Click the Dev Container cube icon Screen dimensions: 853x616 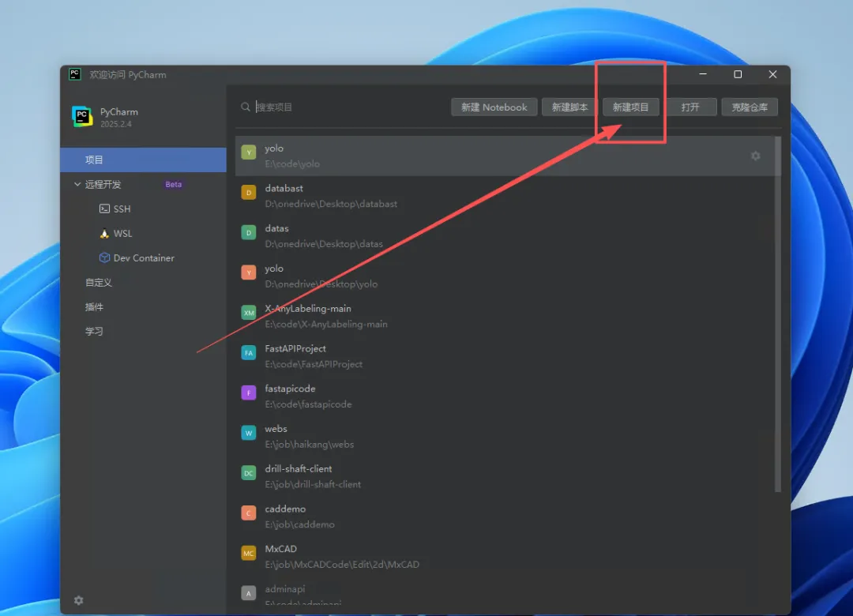coord(104,258)
